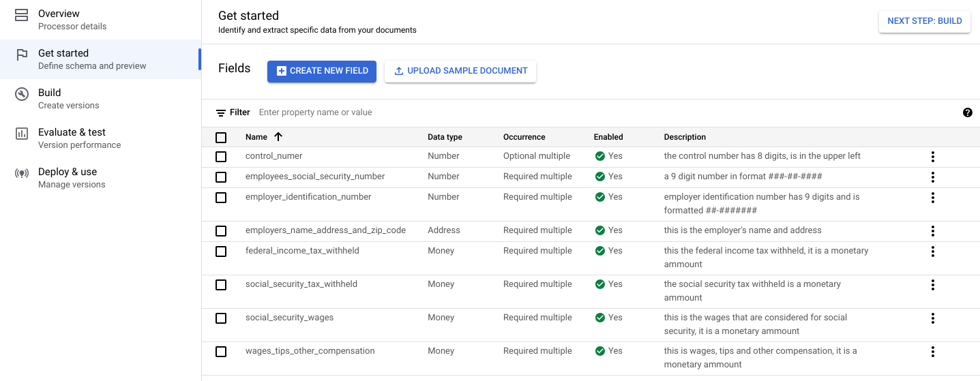Check the box for employees_social_security_number
This screenshot has width=980, height=381.
[221, 177]
